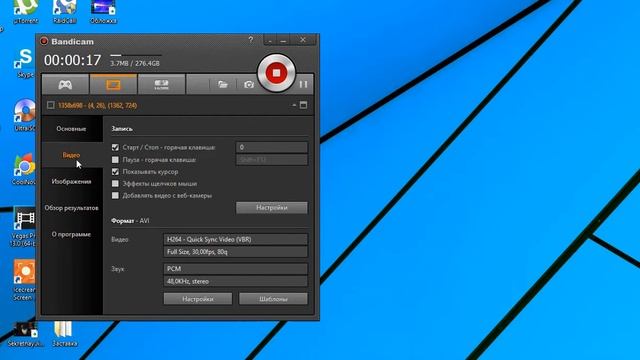The image size is (640, 360).
Task: Open the О программе tab
Action: click(x=71, y=234)
